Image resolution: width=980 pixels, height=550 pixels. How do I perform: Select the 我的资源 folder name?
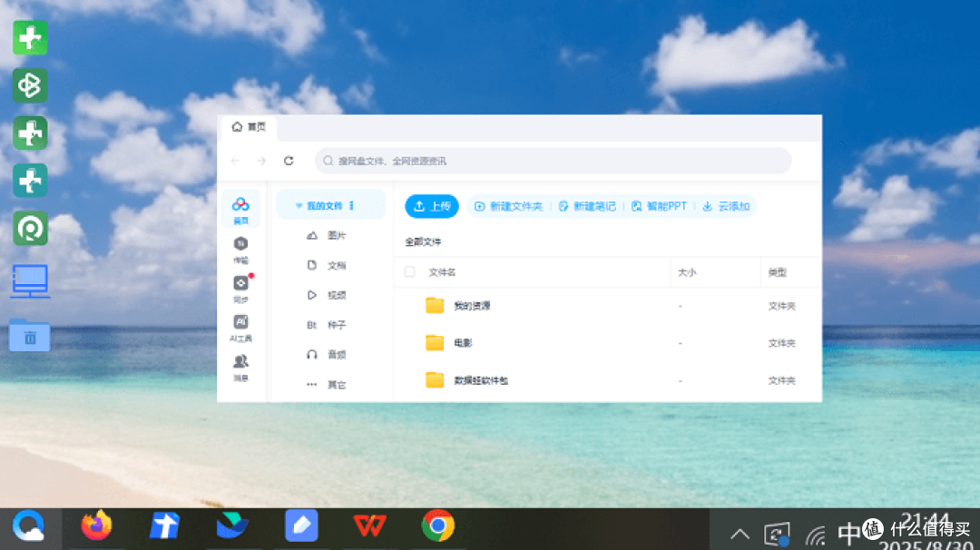(x=472, y=306)
